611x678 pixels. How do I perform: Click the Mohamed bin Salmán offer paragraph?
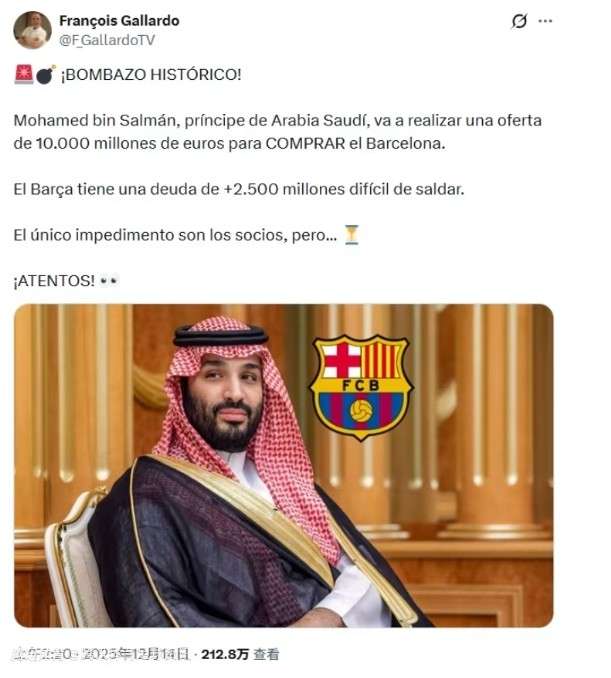277,132
